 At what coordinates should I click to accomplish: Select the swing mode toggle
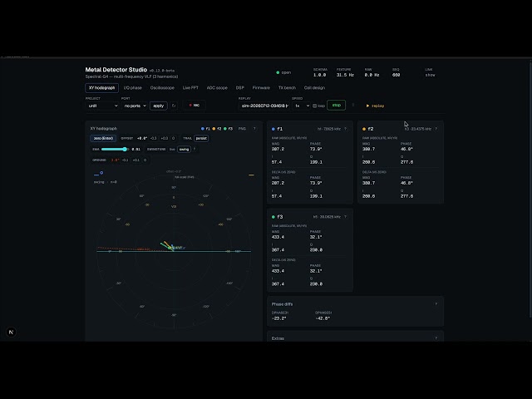(184, 150)
